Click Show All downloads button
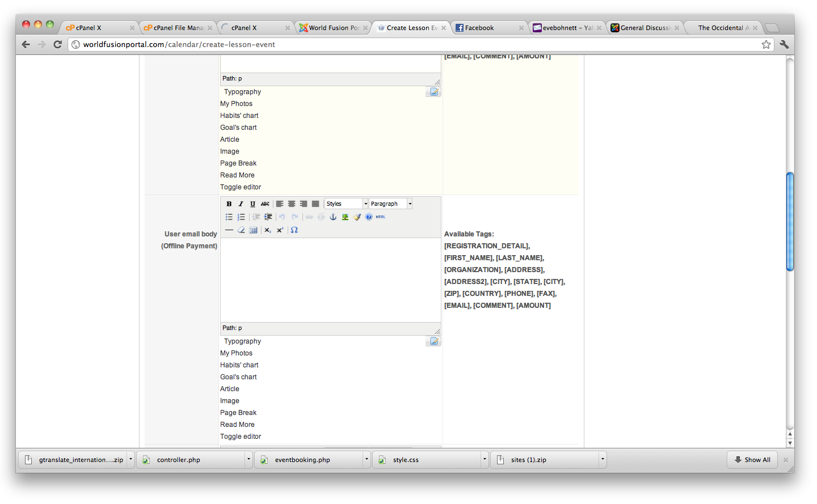The image size is (817, 504). 752,460
